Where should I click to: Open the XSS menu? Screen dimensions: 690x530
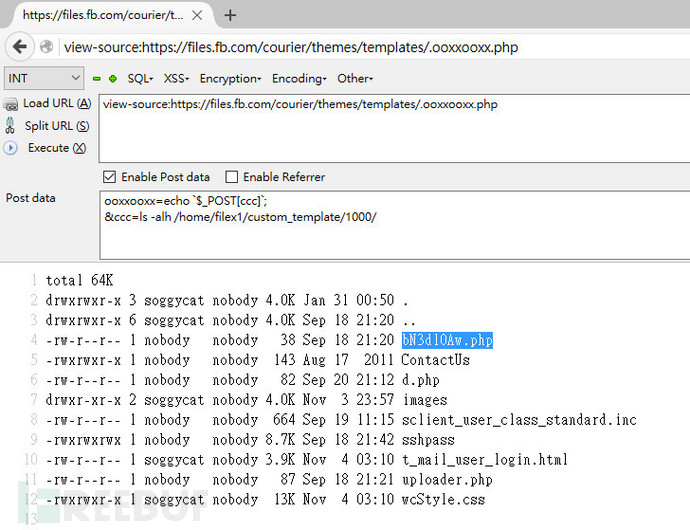(x=176, y=79)
